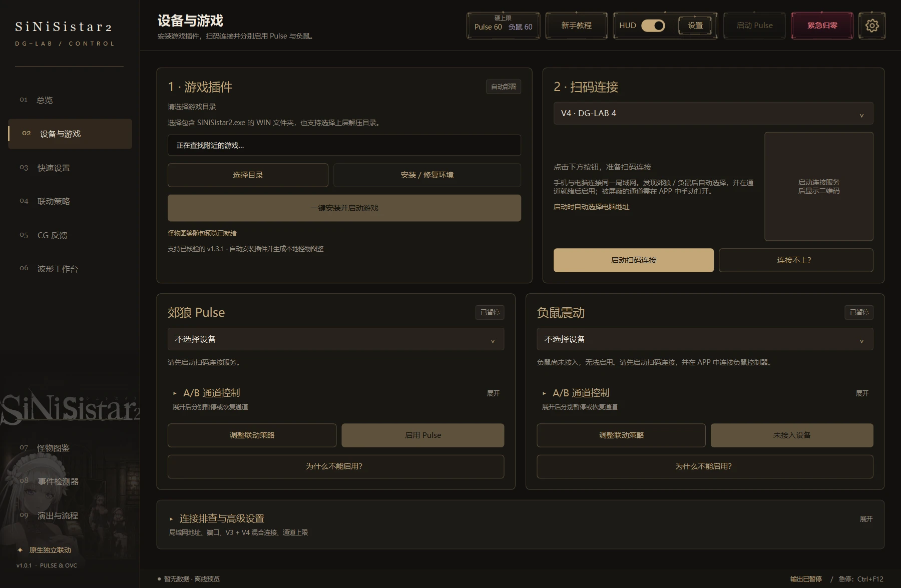Image resolution: width=901 pixels, height=588 pixels.
Task: Click 调整联动策略 in 负鼠震动 card
Action: click(621, 435)
